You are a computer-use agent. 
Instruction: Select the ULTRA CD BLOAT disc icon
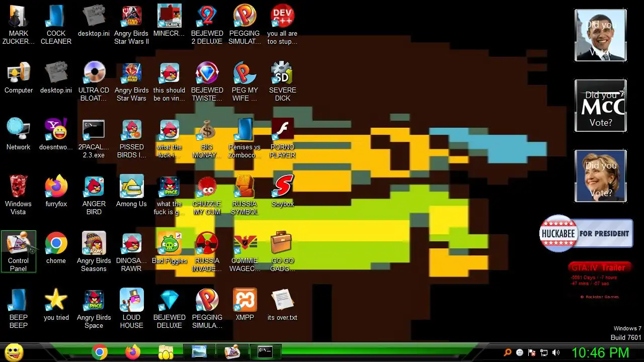point(94,81)
